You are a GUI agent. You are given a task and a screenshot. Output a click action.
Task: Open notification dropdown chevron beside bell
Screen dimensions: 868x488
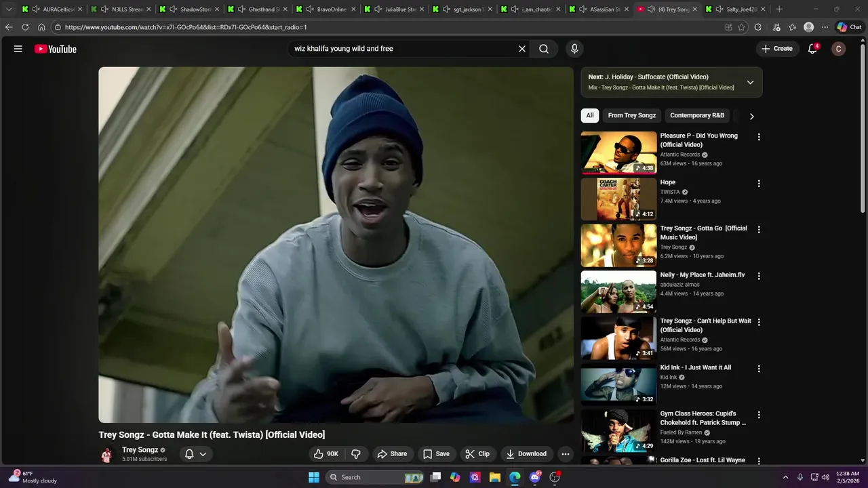point(203,454)
